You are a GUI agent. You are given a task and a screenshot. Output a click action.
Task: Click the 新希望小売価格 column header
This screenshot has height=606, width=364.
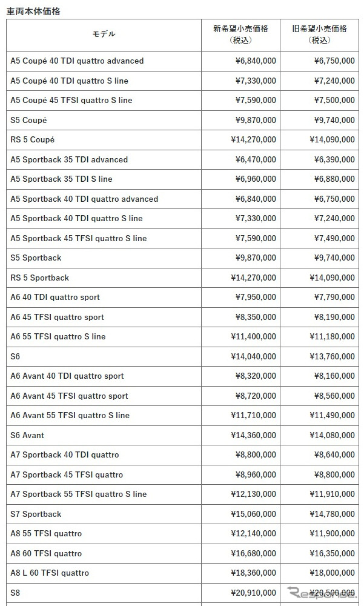[x=240, y=34]
